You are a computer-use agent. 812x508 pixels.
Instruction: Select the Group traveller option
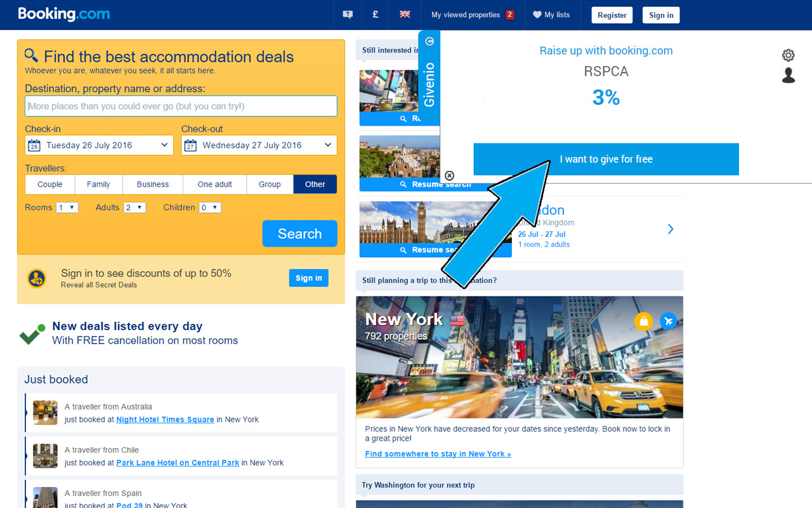[270, 184]
